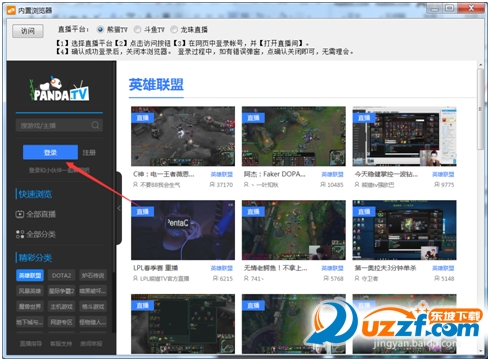Open the 阿杰 Faker DOPA stream thumbnail
Viewport: 490px width, 361px height.
click(294, 136)
